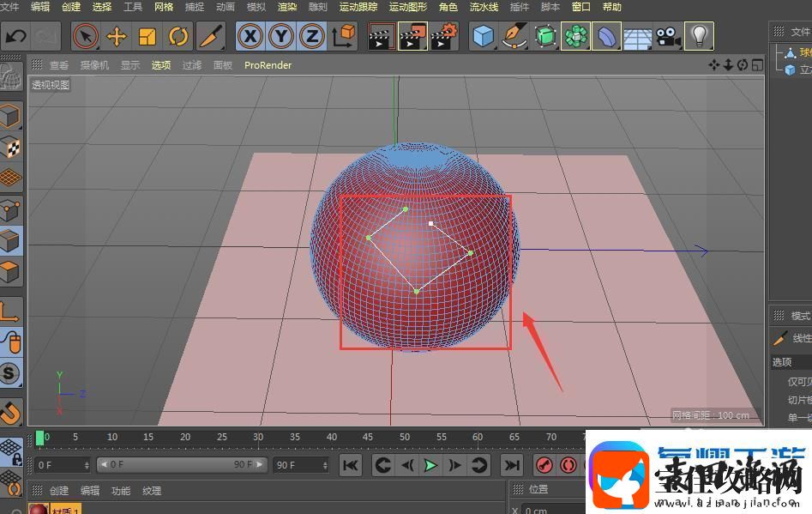Click the greyed Redo arrow icon
The image size is (812, 514).
[x=46, y=36]
